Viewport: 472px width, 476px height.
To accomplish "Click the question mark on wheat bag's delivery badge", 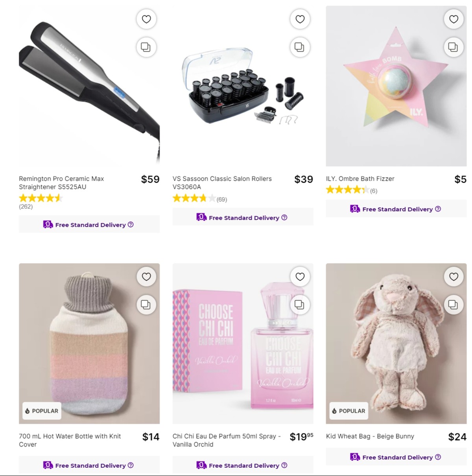I will [x=438, y=457].
